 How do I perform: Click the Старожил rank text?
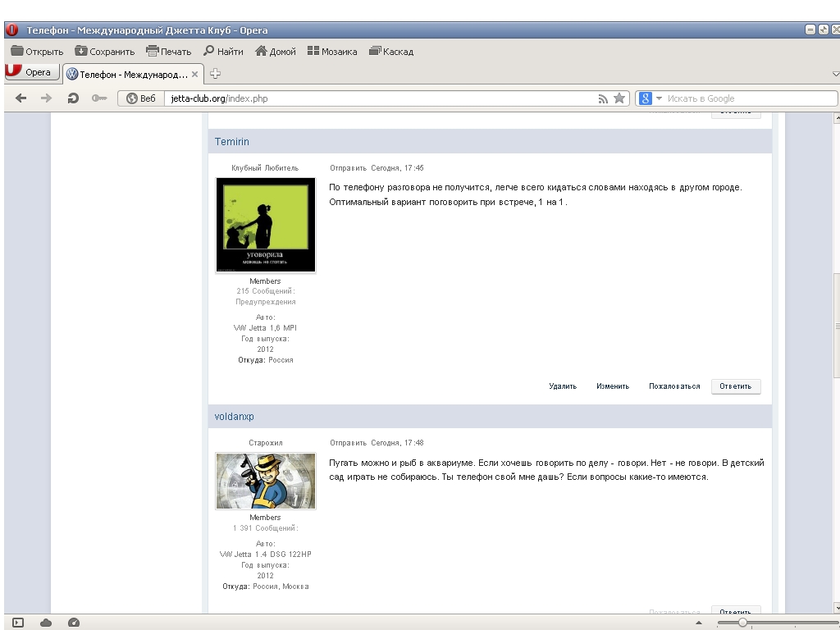266,442
